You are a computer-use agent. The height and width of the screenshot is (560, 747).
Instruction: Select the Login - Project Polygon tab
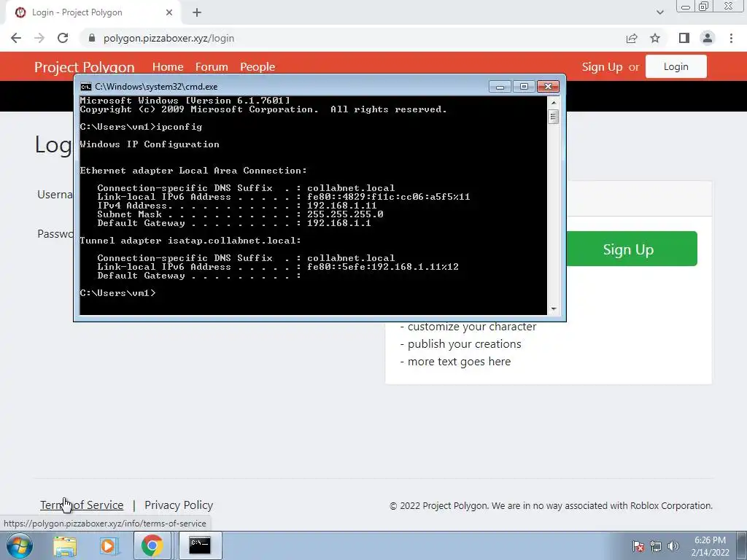click(x=93, y=12)
